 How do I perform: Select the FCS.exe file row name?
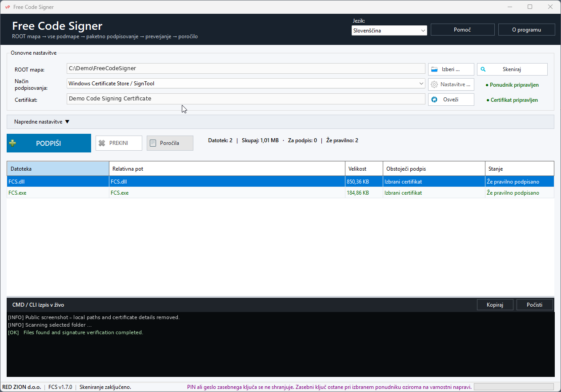tap(17, 193)
